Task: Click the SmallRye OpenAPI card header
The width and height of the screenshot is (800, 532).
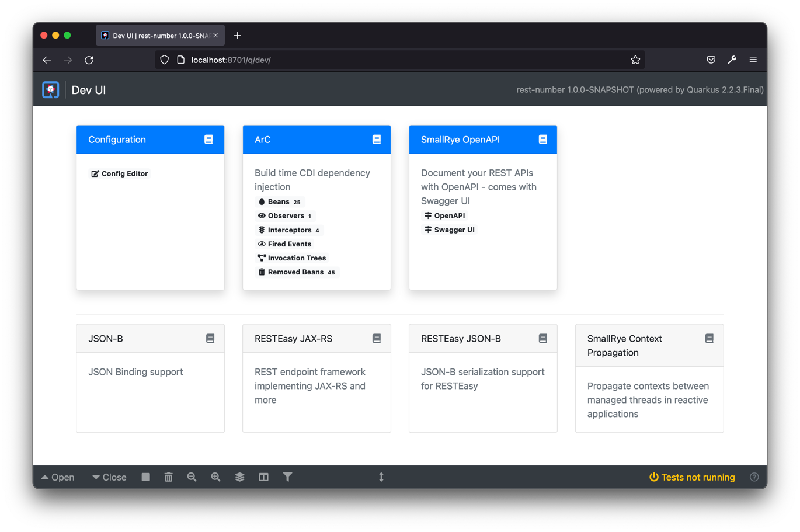Action: click(483, 140)
